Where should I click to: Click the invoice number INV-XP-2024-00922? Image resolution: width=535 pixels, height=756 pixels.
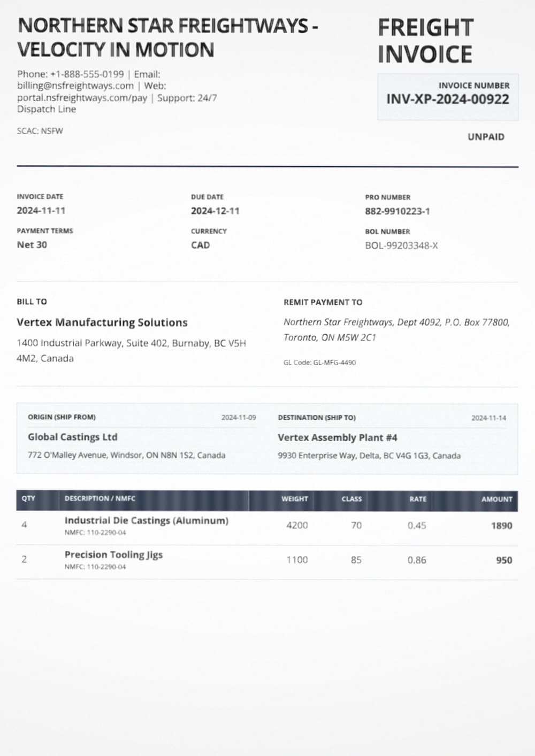(x=447, y=99)
